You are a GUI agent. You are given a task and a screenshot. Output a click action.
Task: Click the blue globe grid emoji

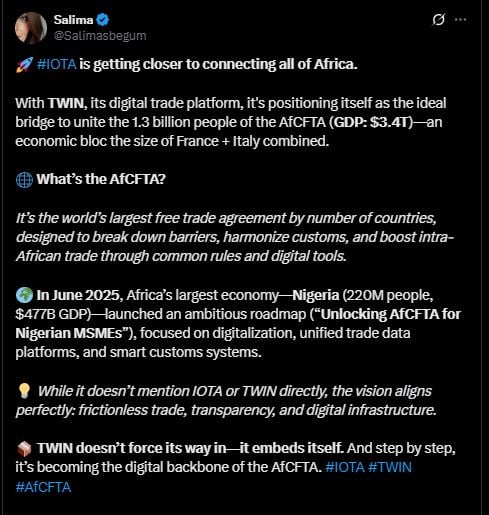point(24,180)
